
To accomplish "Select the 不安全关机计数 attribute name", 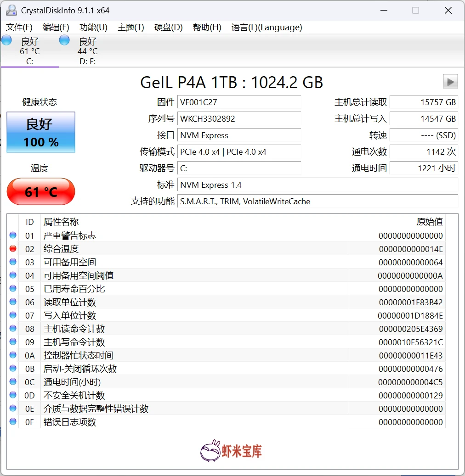I will pos(74,395).
